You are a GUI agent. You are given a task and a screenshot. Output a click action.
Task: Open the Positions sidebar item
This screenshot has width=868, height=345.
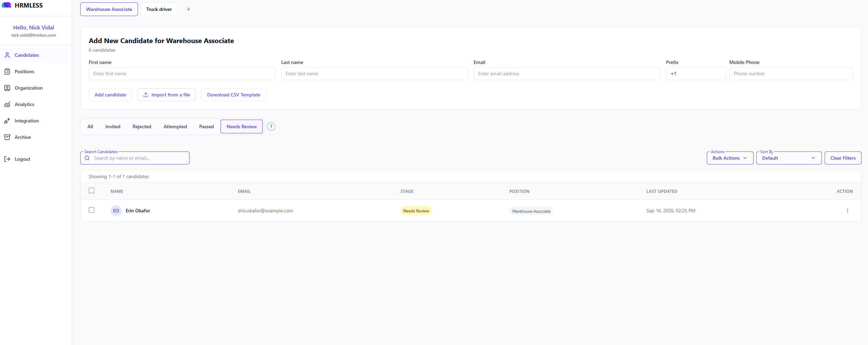[34, 71]
